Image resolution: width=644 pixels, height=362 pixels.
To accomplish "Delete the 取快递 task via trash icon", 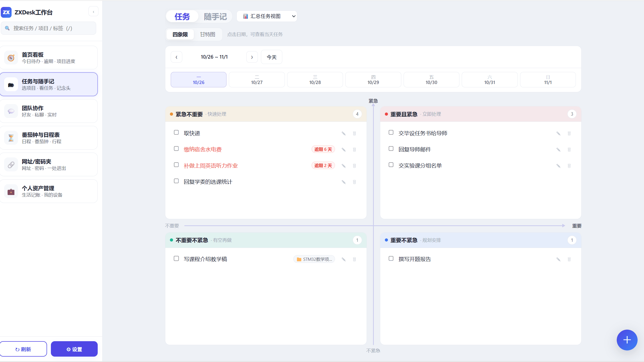I will (354, 133).
